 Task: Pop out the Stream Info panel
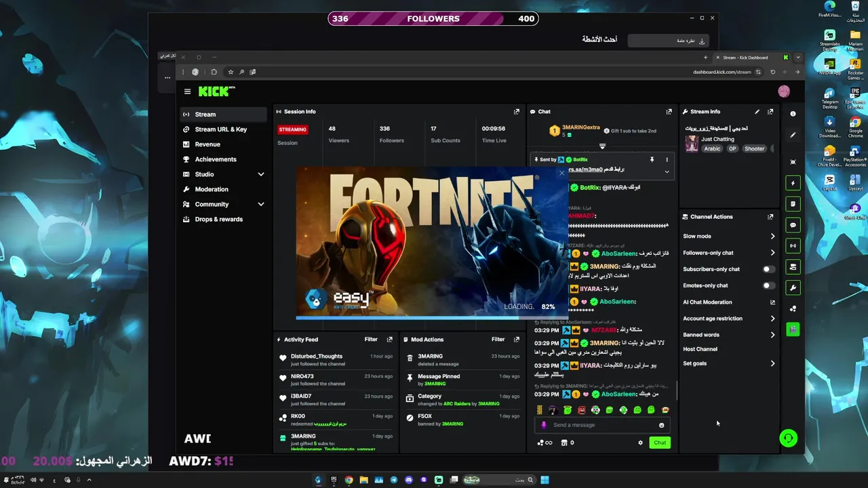click(x=770, y=112)
